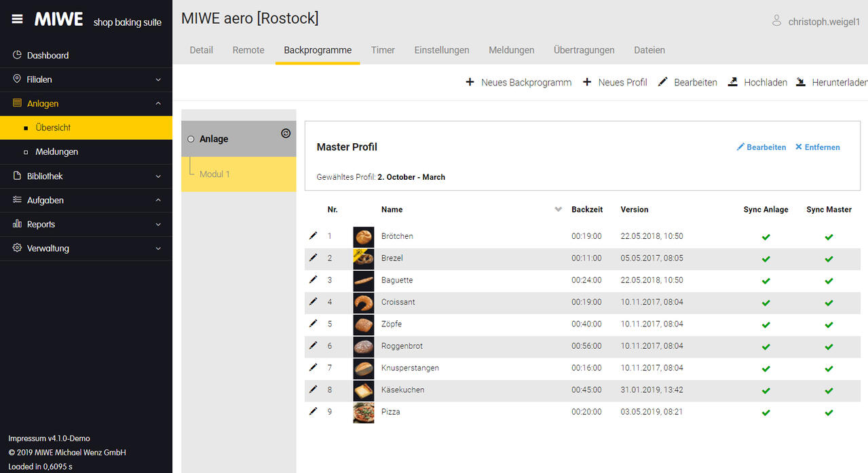Click the Aufgaben task list icon
868x473 pixels.
[18, 200]
